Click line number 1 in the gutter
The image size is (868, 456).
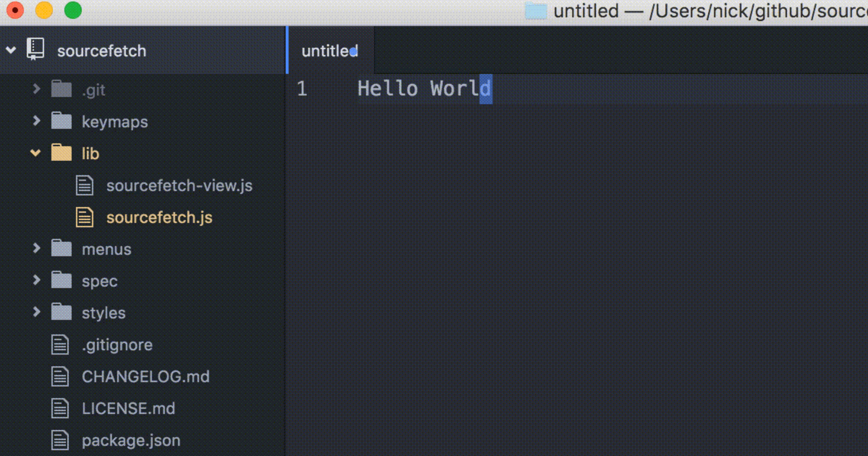pyautogui.click(x=302, y=88)
